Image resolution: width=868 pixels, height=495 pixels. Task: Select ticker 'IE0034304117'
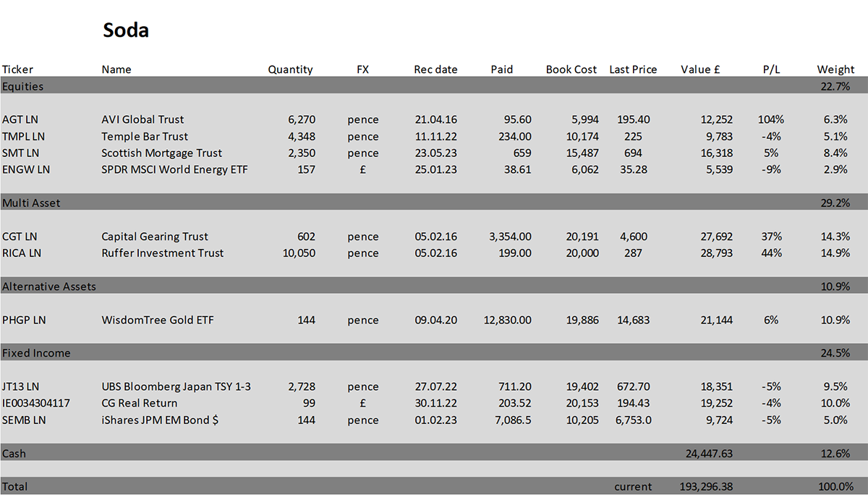pos(36,403)
